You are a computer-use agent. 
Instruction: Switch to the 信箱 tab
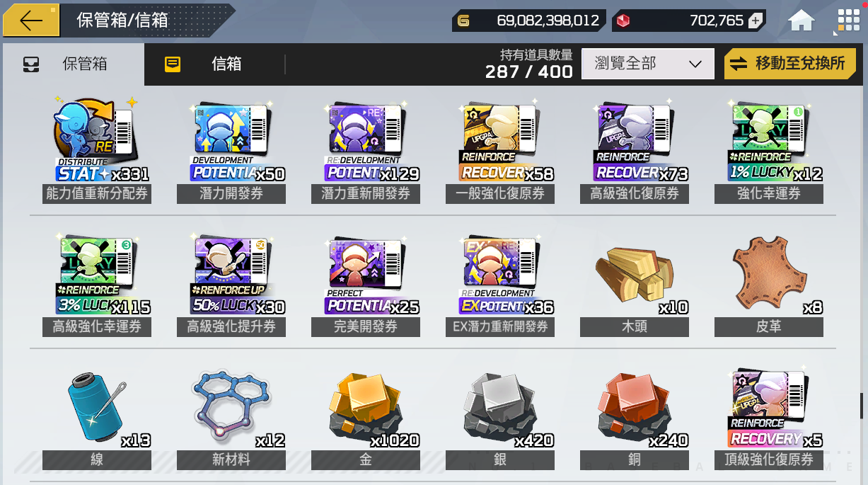coord(216,64)
